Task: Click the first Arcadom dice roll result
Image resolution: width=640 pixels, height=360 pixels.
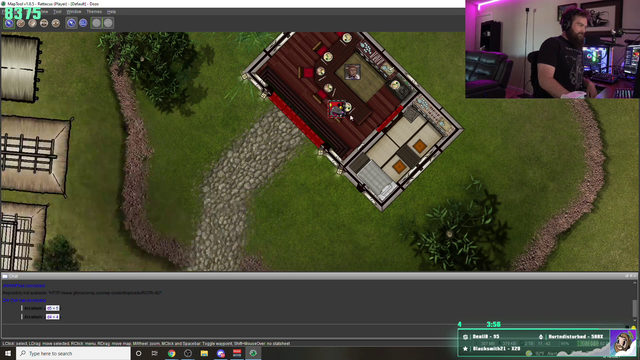Action: pyautogui.click(x=53, y=308)
